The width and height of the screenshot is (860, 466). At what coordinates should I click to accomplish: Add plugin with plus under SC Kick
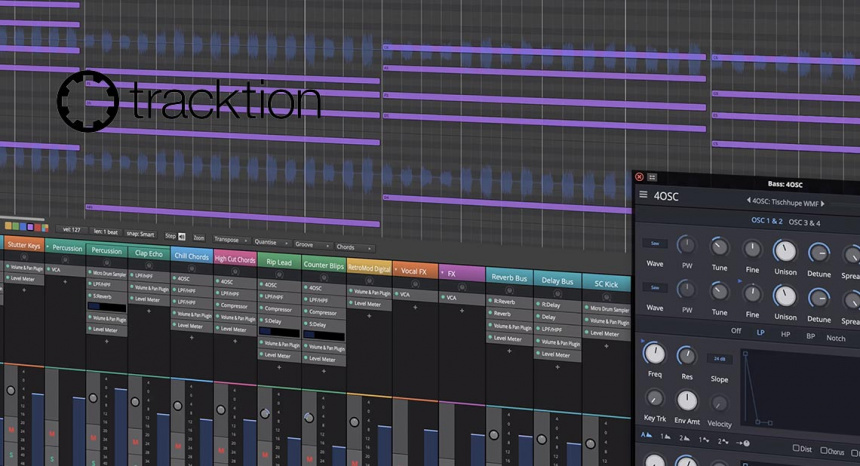(x=606, y=346)
